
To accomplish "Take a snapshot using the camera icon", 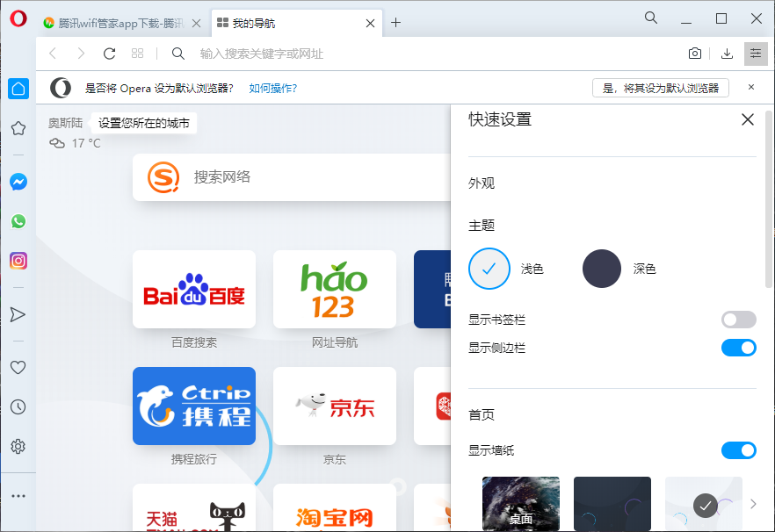I will coord(694,54).
